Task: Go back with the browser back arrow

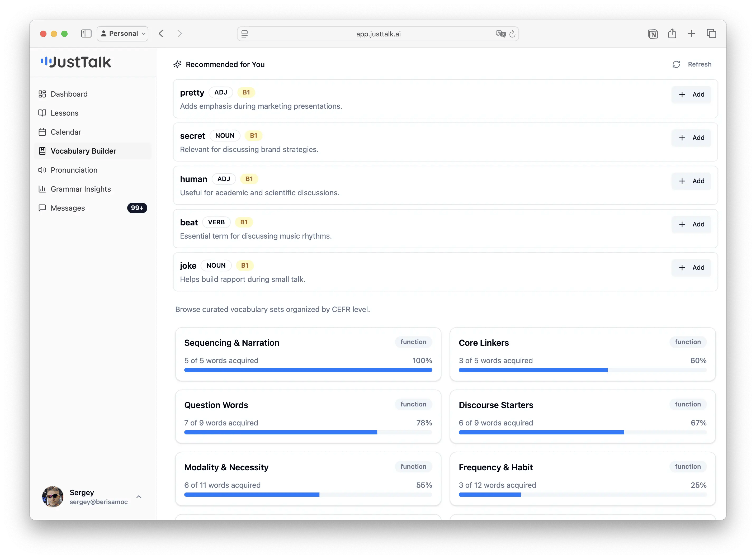Action: pos(161,34)
